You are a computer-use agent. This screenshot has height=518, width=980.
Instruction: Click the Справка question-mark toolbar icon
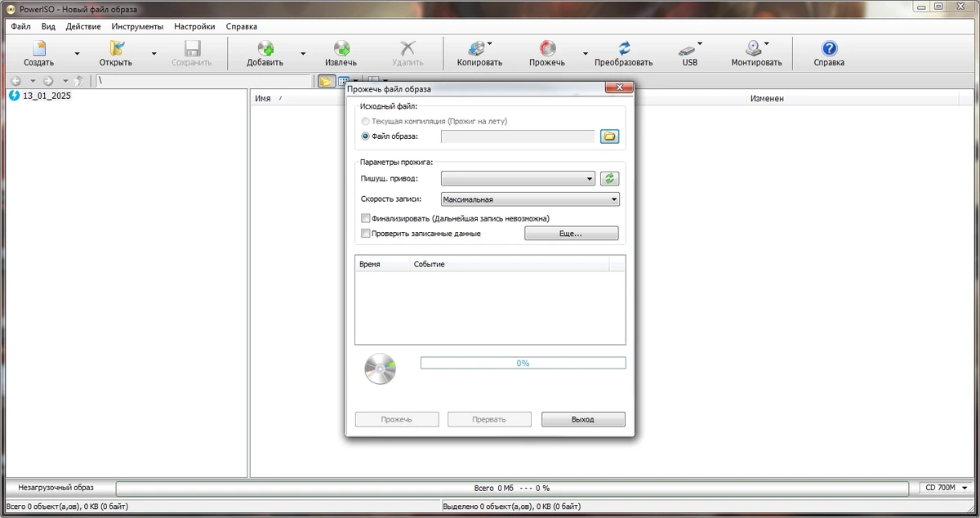[829, 49]
